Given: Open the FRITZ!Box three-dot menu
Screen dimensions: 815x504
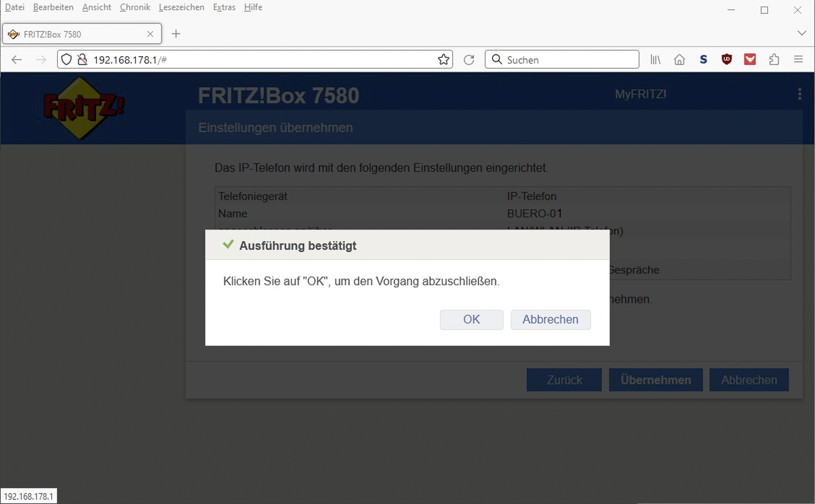Looking at the screenshot, I should (799, 94).
